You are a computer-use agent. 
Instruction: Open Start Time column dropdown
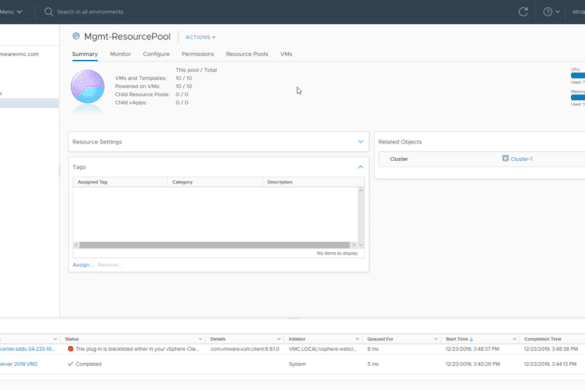[x=514, y=339]
